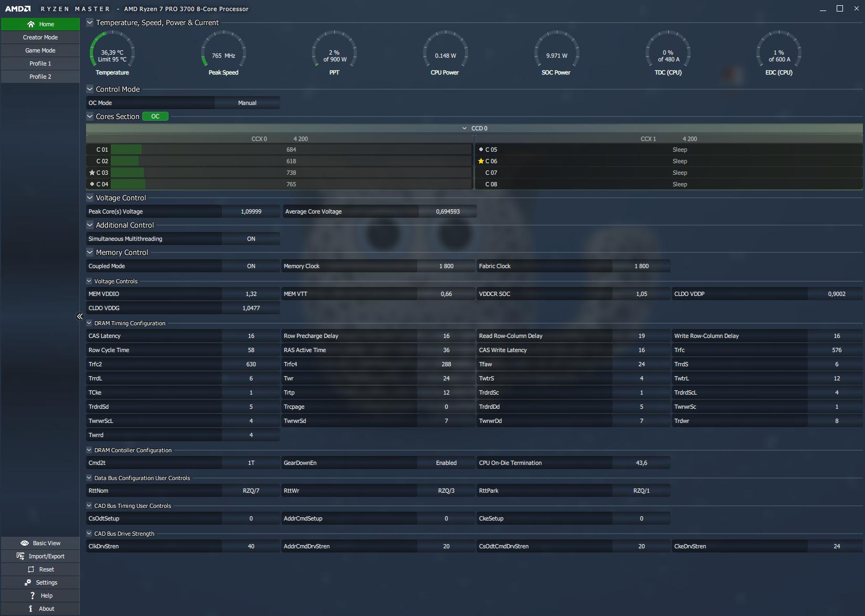Click the Memory Clock value 1 800
865x616 pixels.
click(446, 266)
